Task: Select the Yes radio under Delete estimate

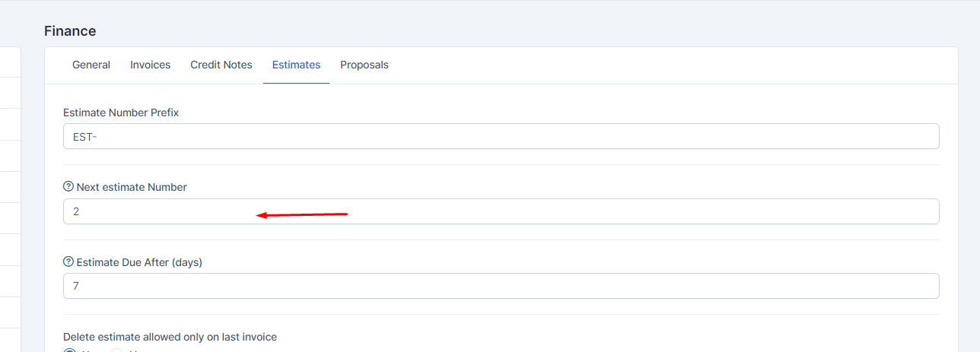Action: pos(69,350)
